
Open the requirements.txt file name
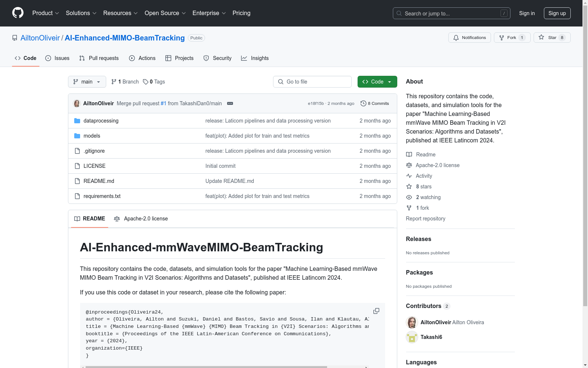tap(102, 196)
